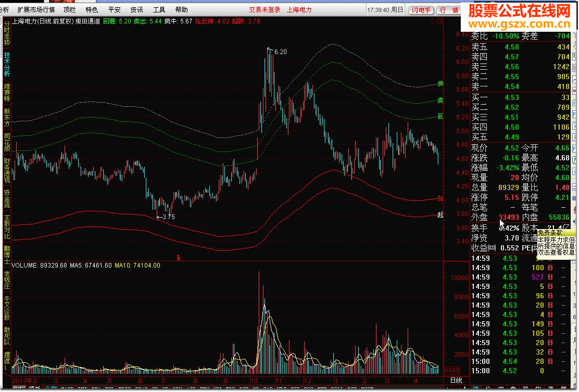Click the X100 volume scale label
Image resolution: width=579 pixels, height=392 pixels.
[452, 370]
